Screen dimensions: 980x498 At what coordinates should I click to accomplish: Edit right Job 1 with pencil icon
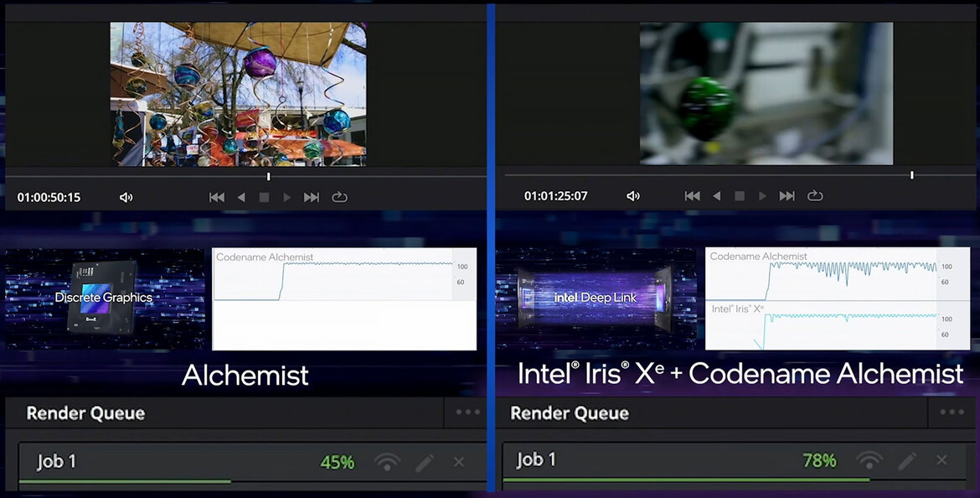click(907, 461)
